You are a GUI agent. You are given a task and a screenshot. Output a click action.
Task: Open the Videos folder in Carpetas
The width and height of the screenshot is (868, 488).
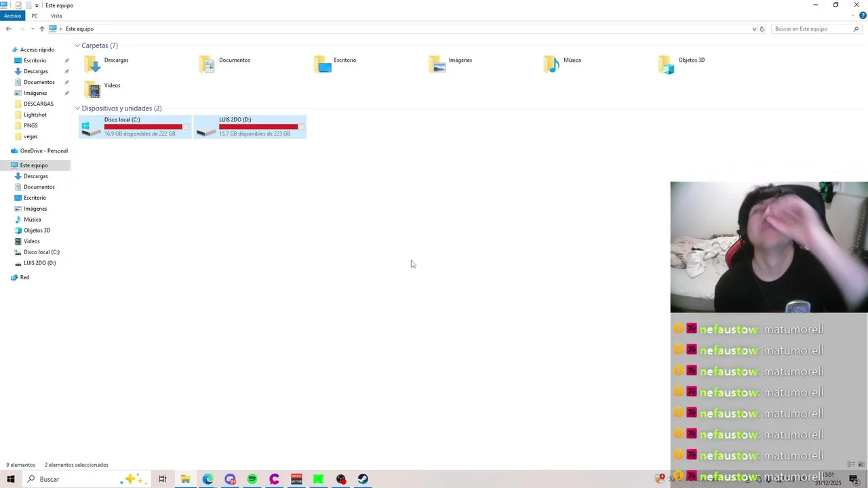tap(102, 89)
